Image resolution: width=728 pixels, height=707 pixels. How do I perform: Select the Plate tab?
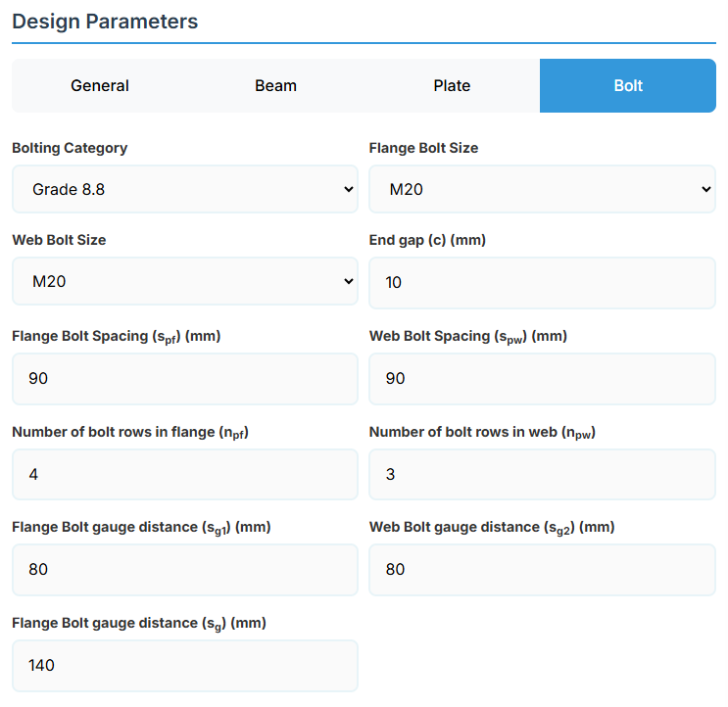click(x=452, y=86)
